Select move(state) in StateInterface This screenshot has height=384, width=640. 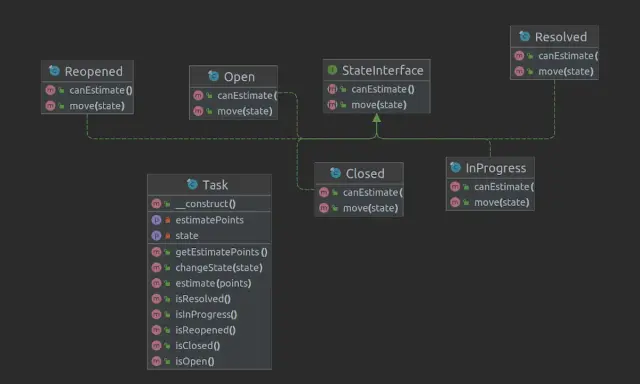379,104
